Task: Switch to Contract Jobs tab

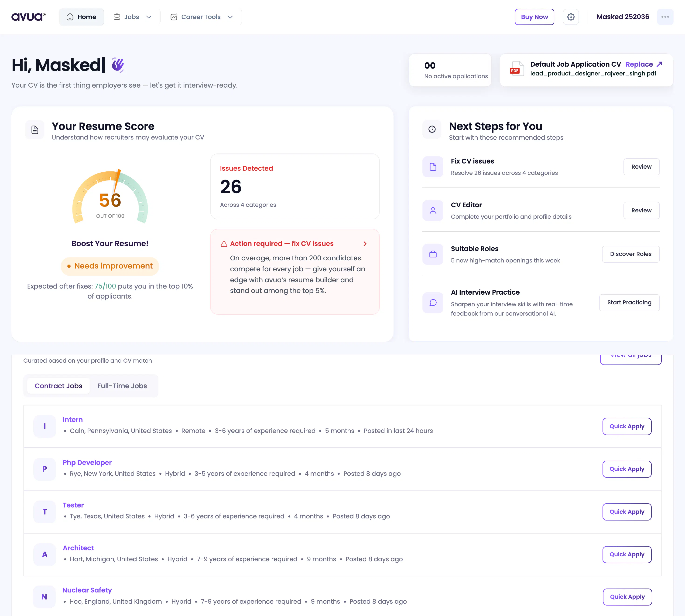Action: (x=58, y=386)
